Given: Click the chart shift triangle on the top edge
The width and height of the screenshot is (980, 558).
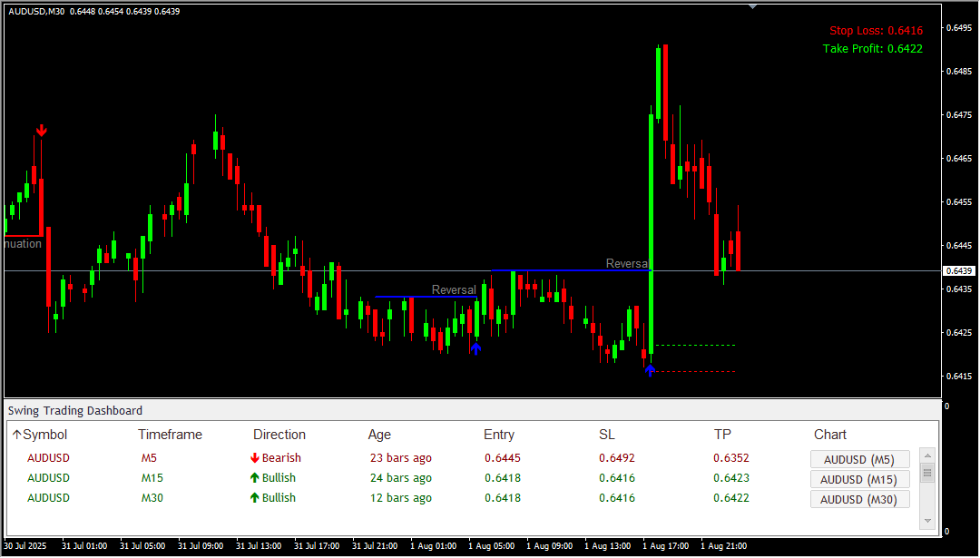Looking at the screenshot, I should point(752,5).
